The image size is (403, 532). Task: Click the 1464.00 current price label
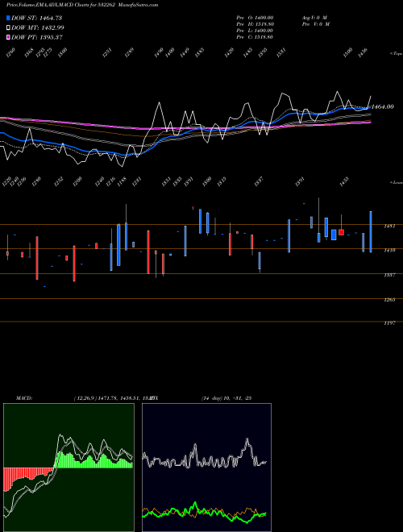(383, 106)
